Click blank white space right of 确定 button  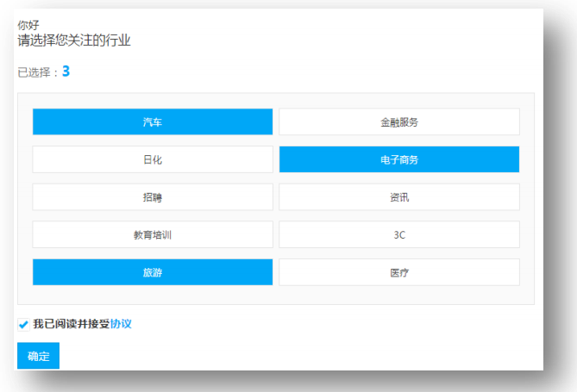pyautogui.click(x=259, y=356)
